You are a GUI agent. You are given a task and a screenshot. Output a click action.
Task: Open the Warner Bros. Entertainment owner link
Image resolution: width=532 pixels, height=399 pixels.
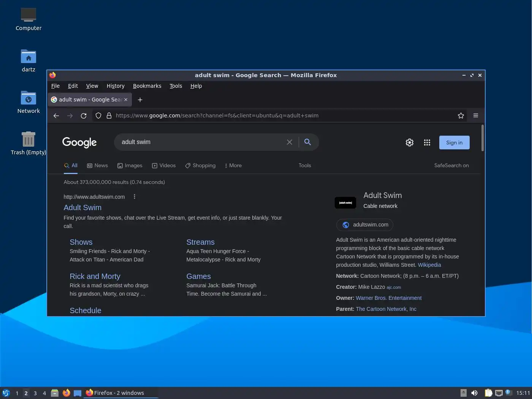click(x=388, y=298)
